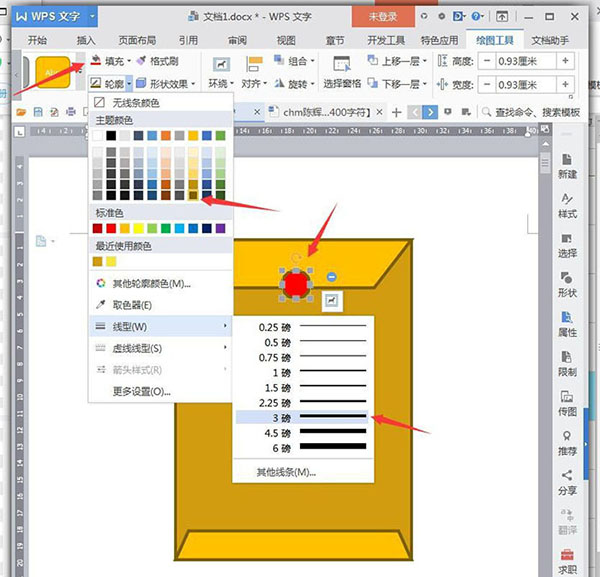The image size is (600, 577).
Task: Open the 限制 restriction sidebar panel
Action: [567, 364]
